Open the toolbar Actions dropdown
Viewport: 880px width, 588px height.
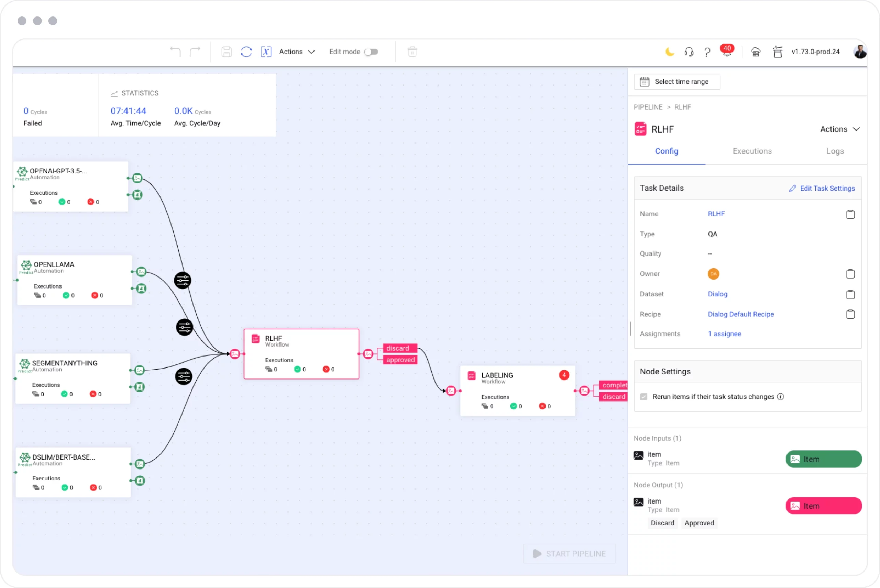[x=297, y=52]
